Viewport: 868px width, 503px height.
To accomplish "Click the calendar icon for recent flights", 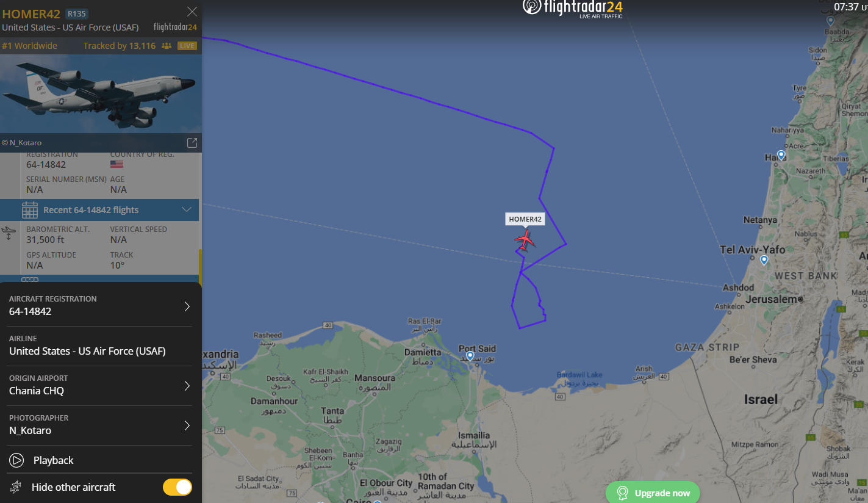I will point(30,210).
